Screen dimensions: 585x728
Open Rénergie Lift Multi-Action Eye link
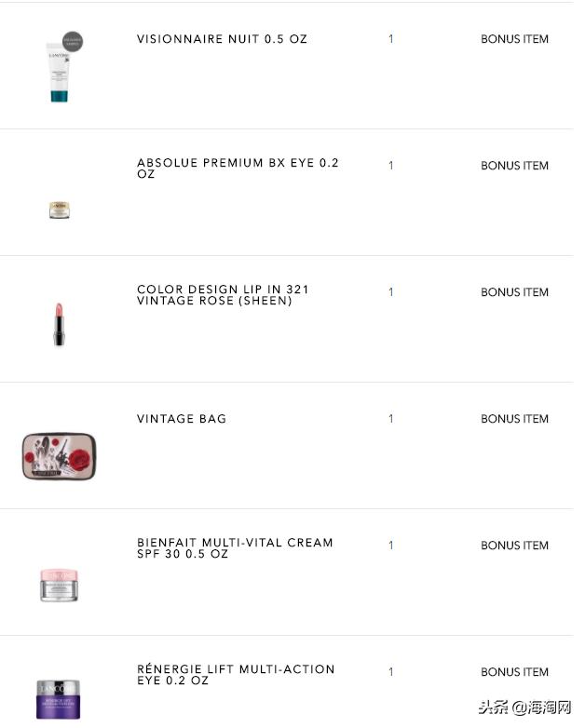(236, 675)
